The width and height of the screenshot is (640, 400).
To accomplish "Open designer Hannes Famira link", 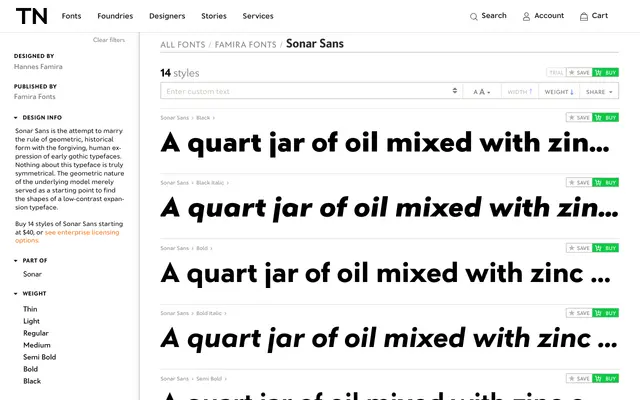I will coord(38,67).
